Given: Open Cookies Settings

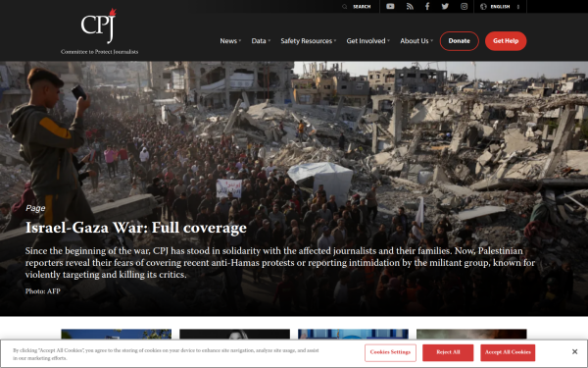Looking at the screenshot, I should (390, 352).
